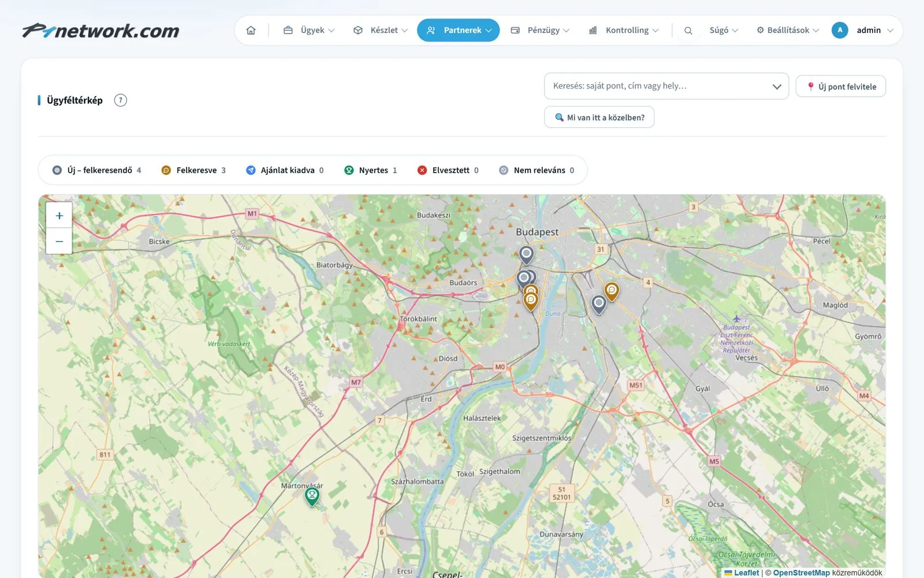Viewport: 924px width, 578px height.
Task: Open the Készlet menu
Action: click(x=381, y=30)
